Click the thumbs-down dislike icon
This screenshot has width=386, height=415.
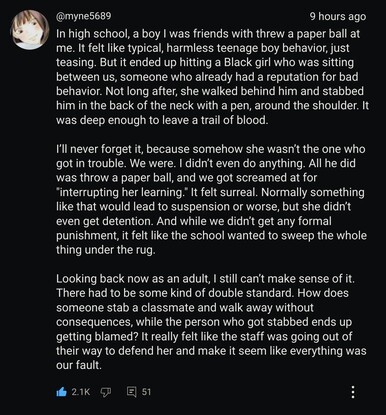point(106,392)
